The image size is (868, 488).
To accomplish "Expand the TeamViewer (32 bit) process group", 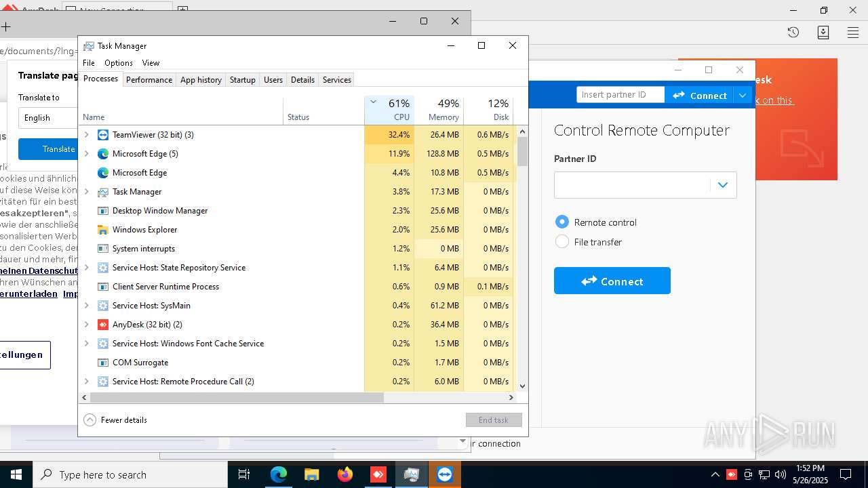I will (x=86, y=135).
